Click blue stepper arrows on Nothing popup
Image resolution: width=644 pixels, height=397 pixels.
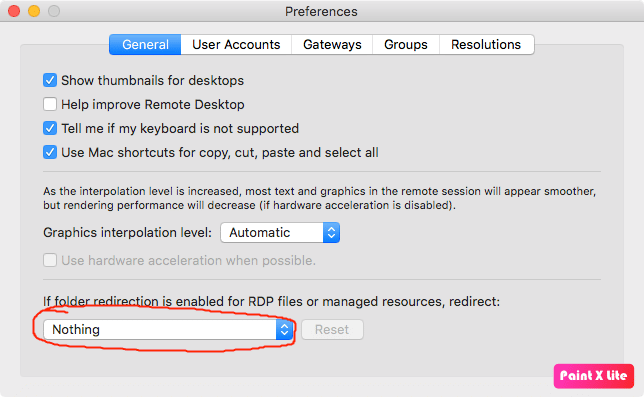click(284, 330)
